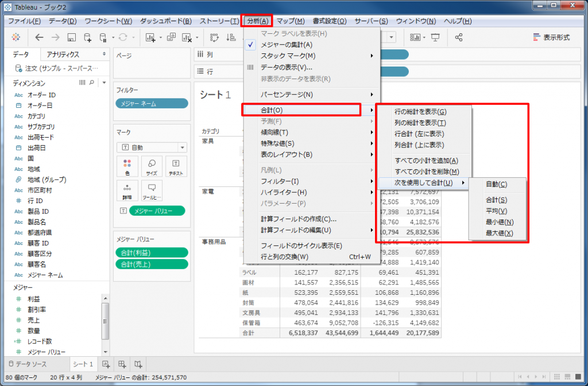This screenshot has width=588, height=386.
Task: Click the Share icon in toolbar
Action: [x=459, y=37]
